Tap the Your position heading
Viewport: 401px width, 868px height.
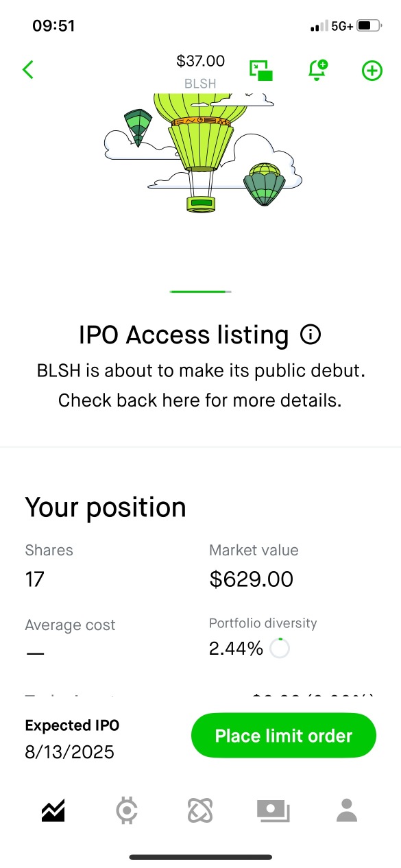tap(106, 507)
